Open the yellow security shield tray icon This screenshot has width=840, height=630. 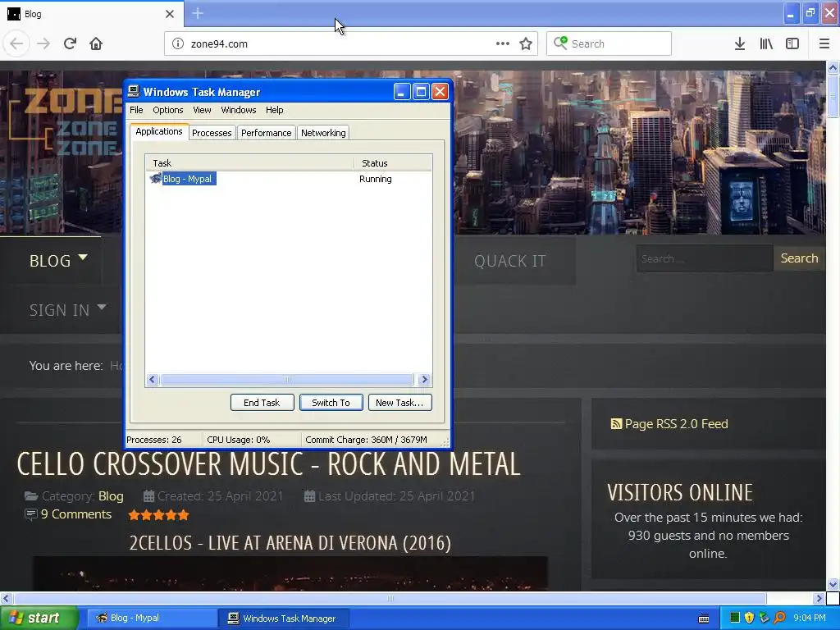pyautogui.click(x=750, y=618)
